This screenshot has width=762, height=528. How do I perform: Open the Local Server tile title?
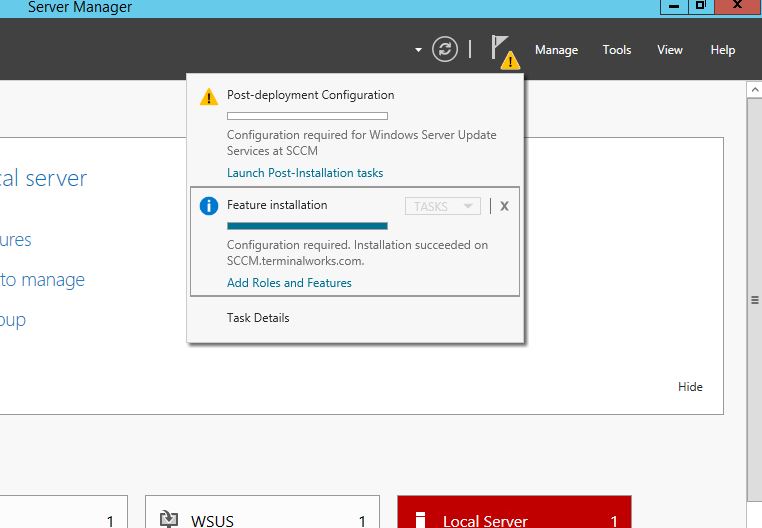(485, 521)
